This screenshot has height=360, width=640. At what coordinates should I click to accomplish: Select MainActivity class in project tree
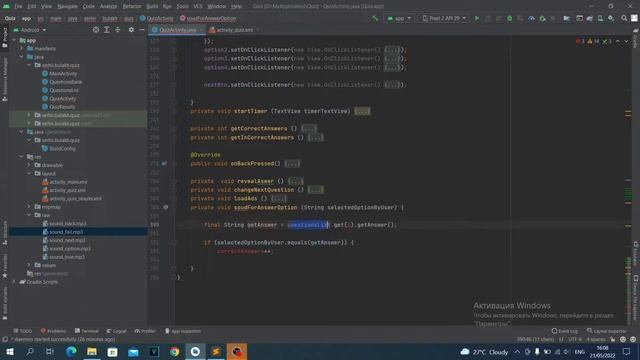click(x=63, y=73)
